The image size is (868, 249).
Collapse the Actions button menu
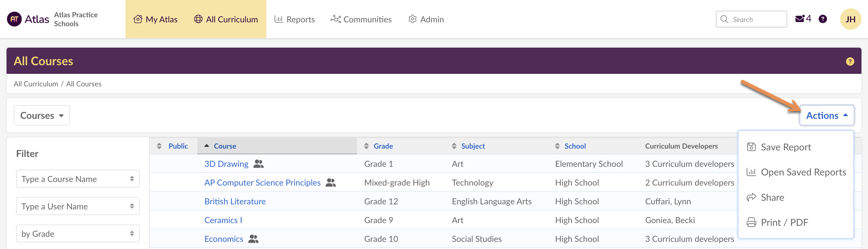coord(826,115)
